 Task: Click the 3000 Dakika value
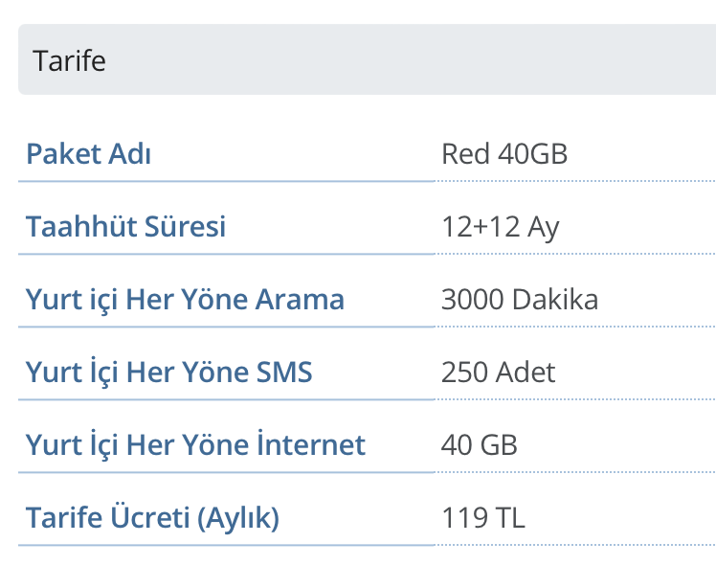tap(520, 300)
